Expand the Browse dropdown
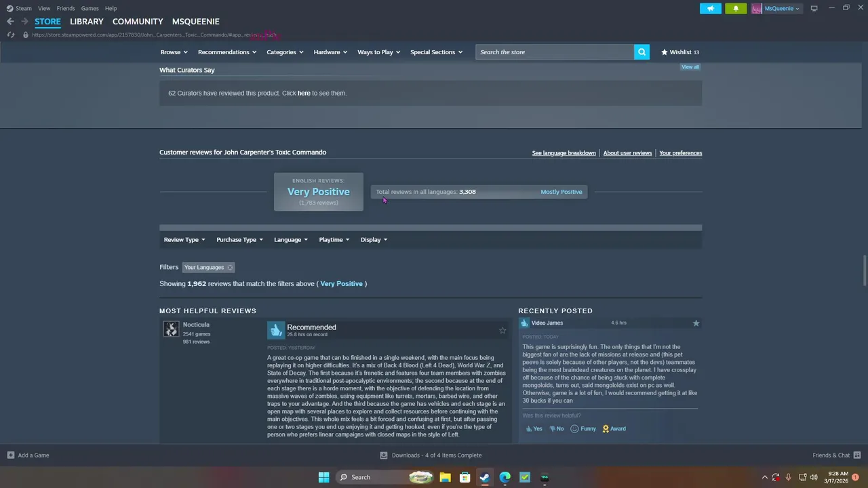The image size is (868, 488). point(174,52)
